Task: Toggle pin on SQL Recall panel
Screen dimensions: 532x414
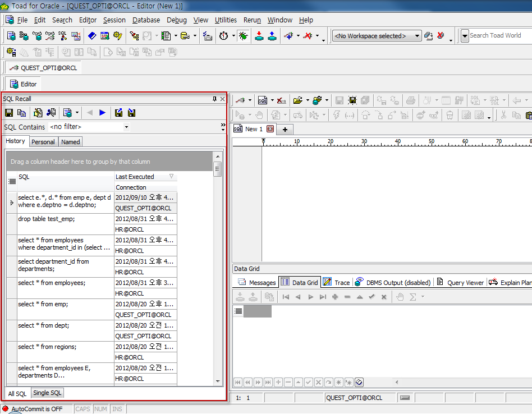Action: (214, 99)
